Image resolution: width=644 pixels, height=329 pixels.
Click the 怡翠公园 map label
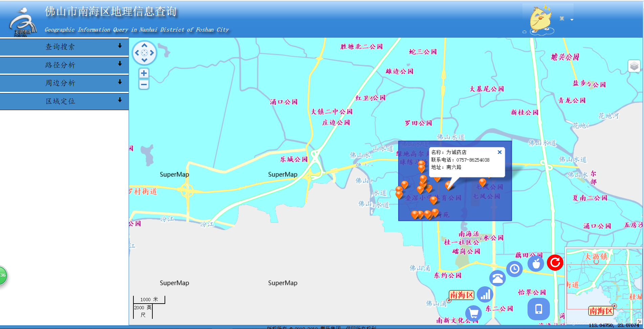[x=532, y=292]
